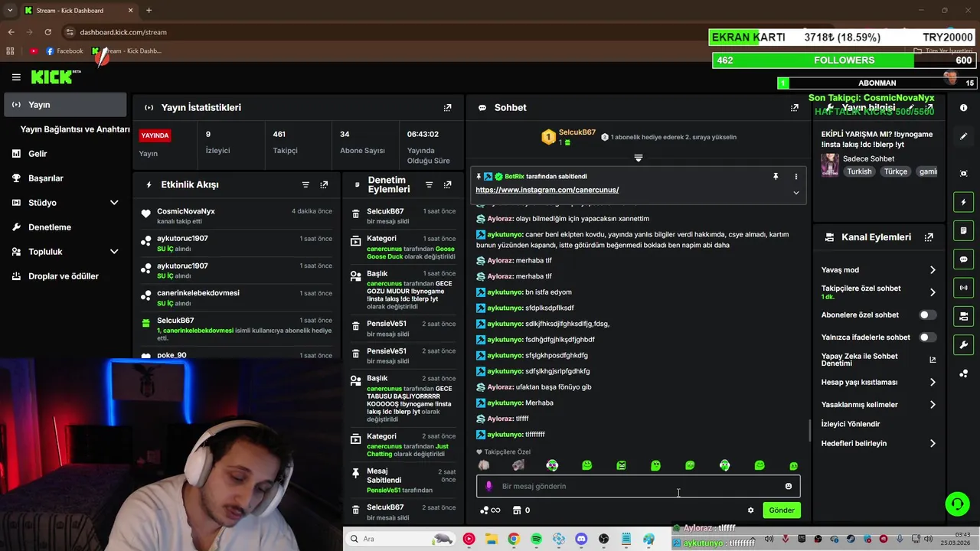Click canerinkelebekdovmesi SU İÇ activity entry
This screenshot has height=551, width=980.
(237, 298)
